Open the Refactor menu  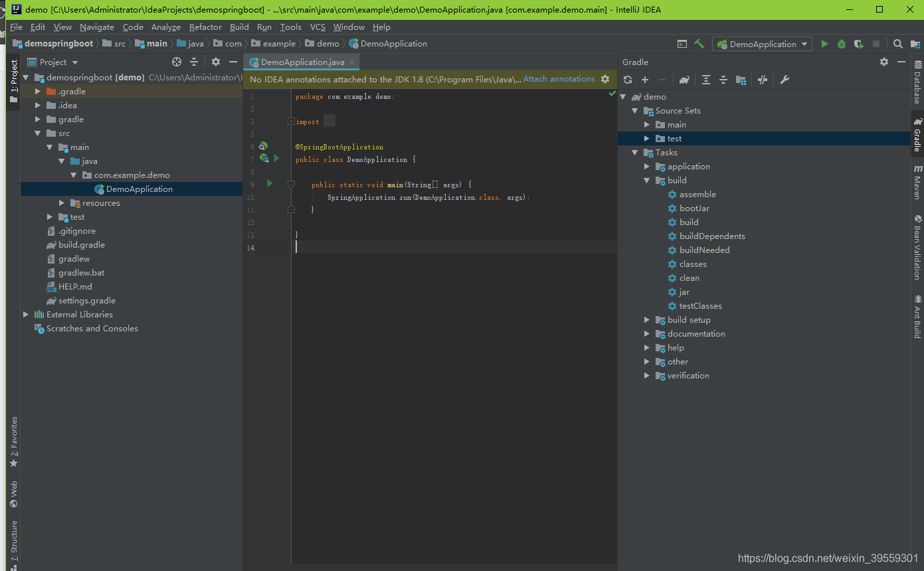coord(205,27)
